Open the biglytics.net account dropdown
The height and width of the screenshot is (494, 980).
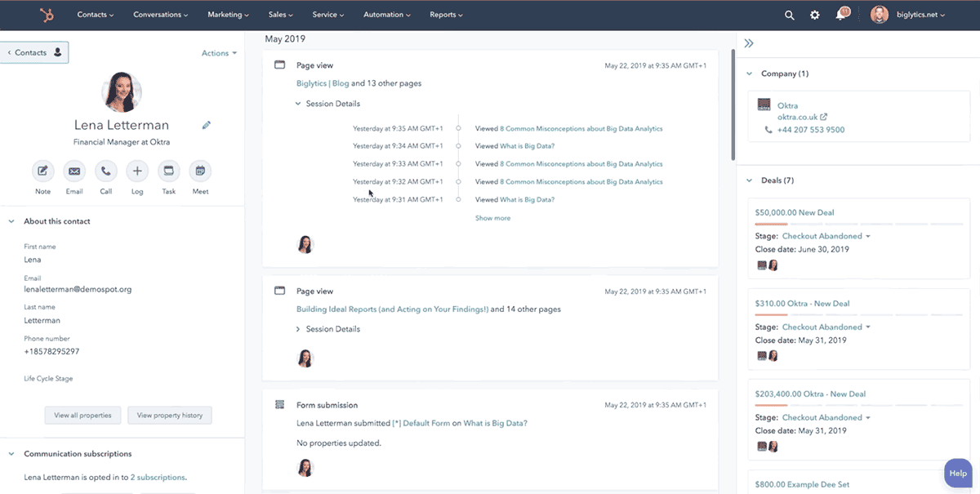tap(920, 15)
